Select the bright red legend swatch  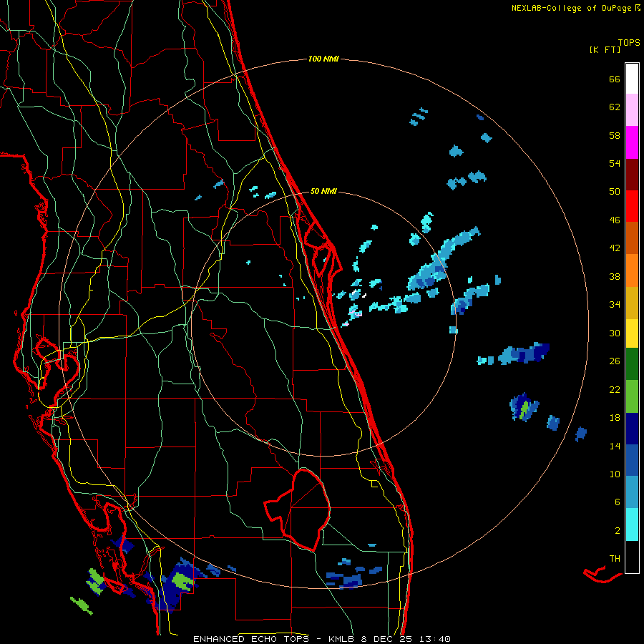(x=632, y=206)
